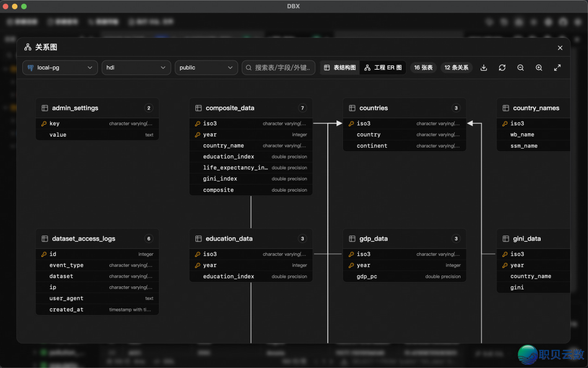Click key icon beside countries iso3

point(351,124)
